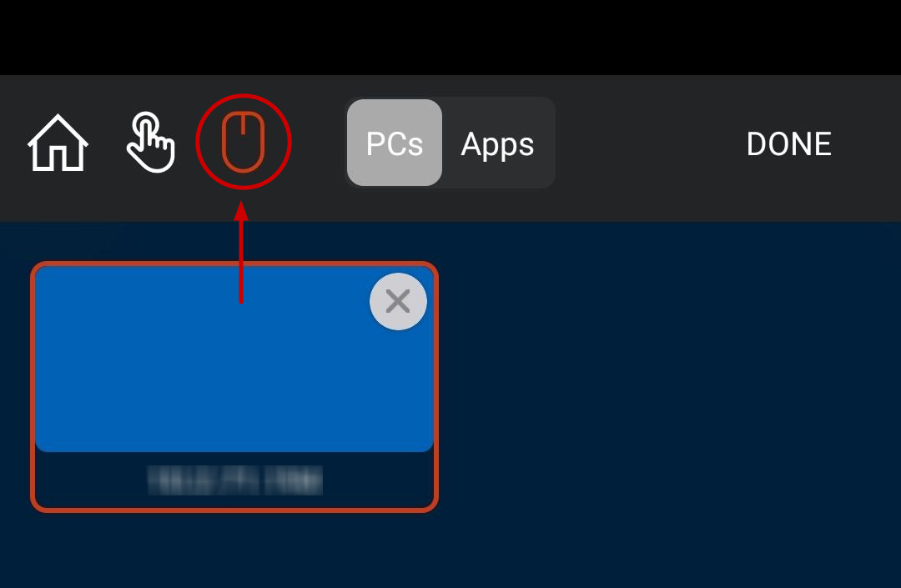This screenshot has width=901, height=588.
Task: Switch to the Apps tab
Action: [x=497, y=143]
